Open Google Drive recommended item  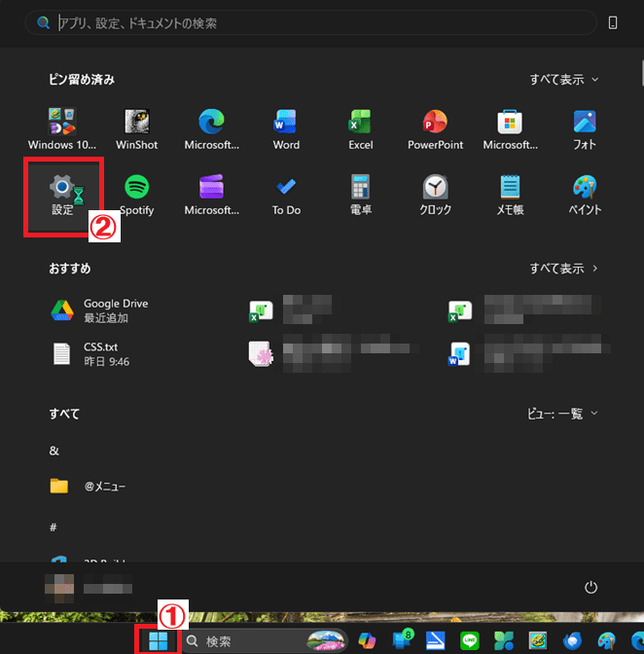[99, 310]
